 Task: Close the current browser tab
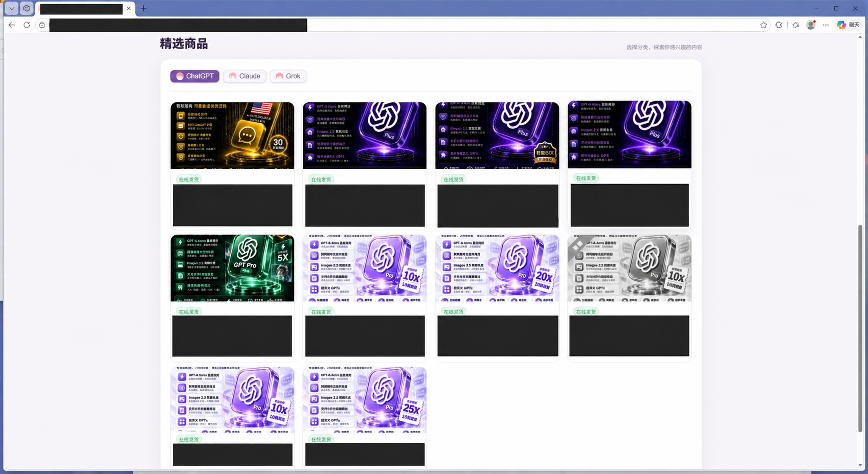pyautogui.click(x=128, y=8)
